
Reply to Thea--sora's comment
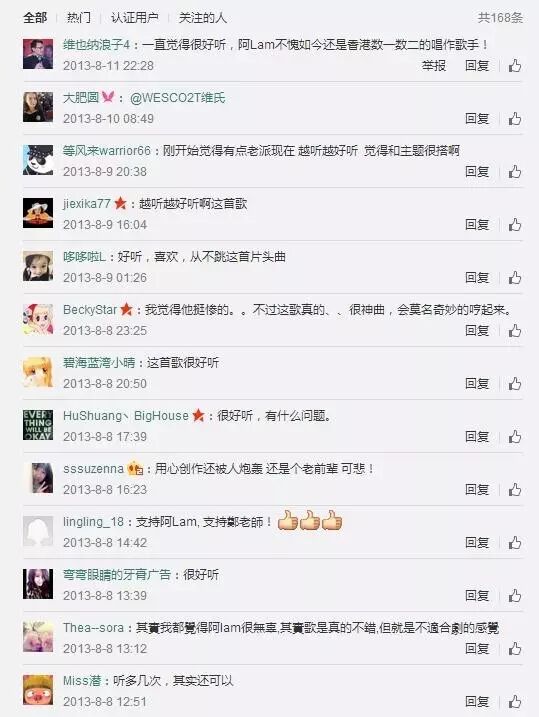pyautogui.click(x=477, y=648)
